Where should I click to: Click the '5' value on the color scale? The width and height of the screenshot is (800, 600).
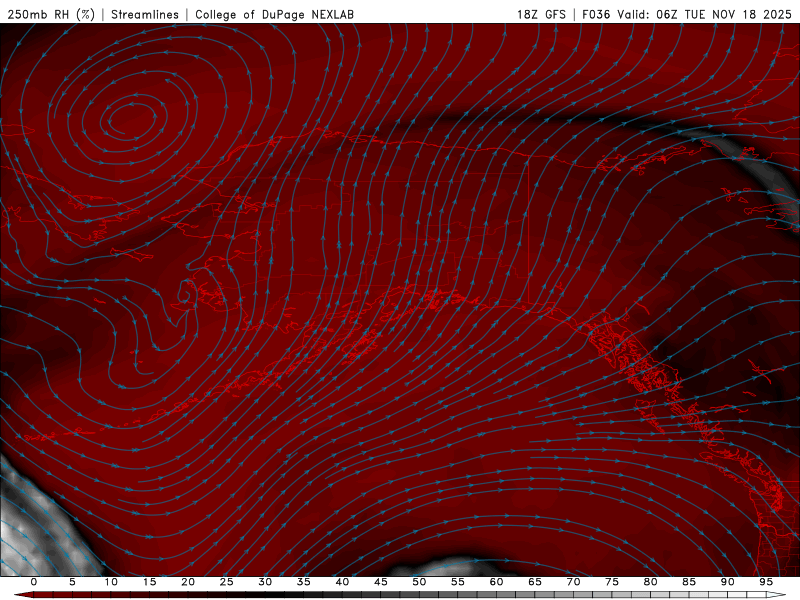click(x=72, y=582)
